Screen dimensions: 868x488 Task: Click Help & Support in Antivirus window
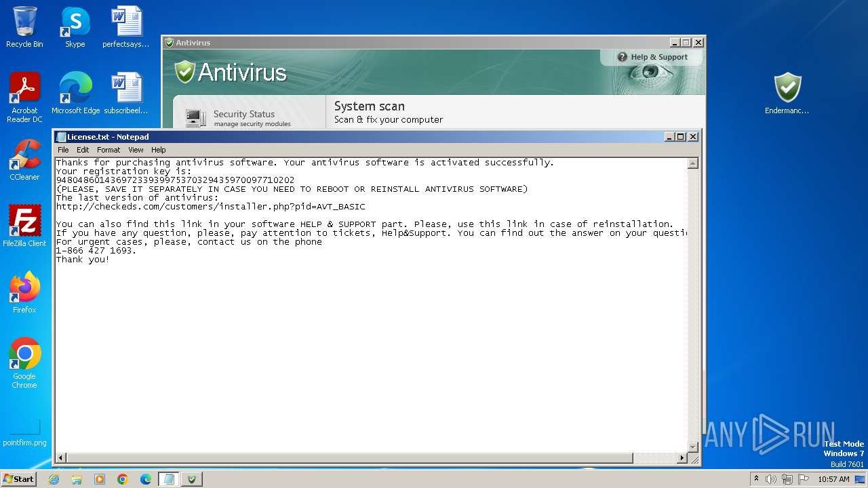(652, 57)
